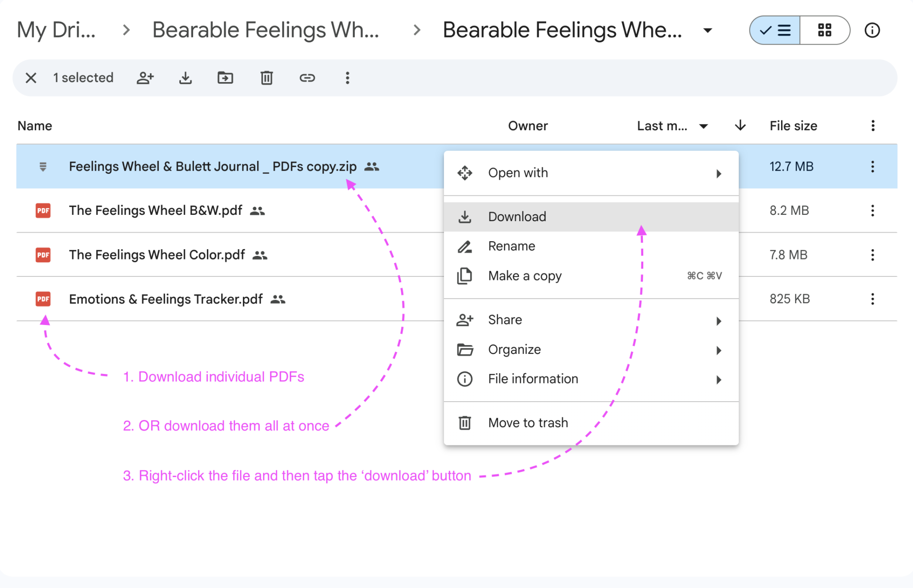Click the download icon in the toolbar
Image resolution: width=913 pixels, height=588 pixels.
pos(185,78)
